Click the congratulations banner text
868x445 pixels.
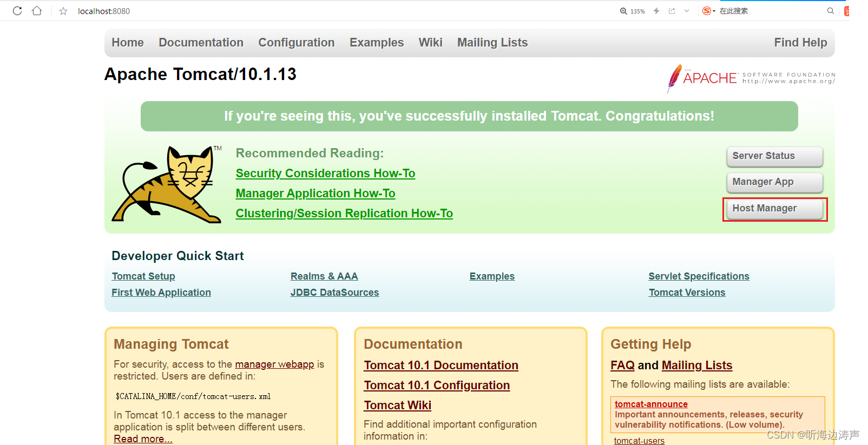[x=469, y=116]
